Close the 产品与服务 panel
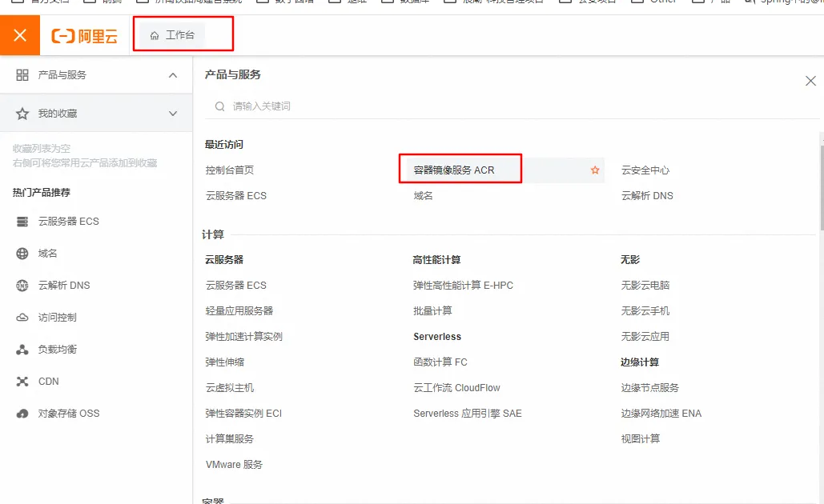 810,81
